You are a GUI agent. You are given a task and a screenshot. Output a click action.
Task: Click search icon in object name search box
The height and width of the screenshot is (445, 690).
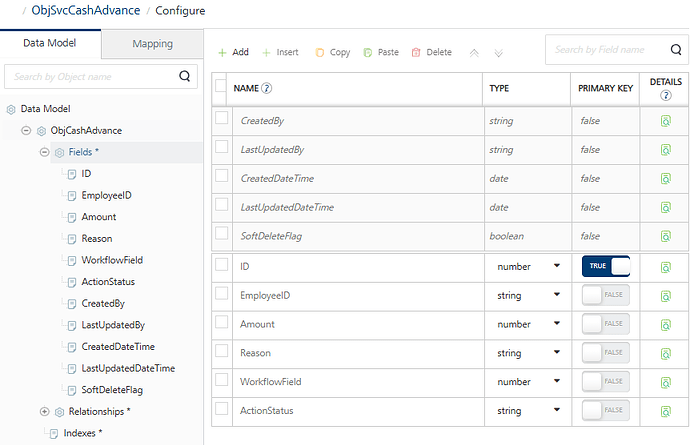tap(184, 75)
